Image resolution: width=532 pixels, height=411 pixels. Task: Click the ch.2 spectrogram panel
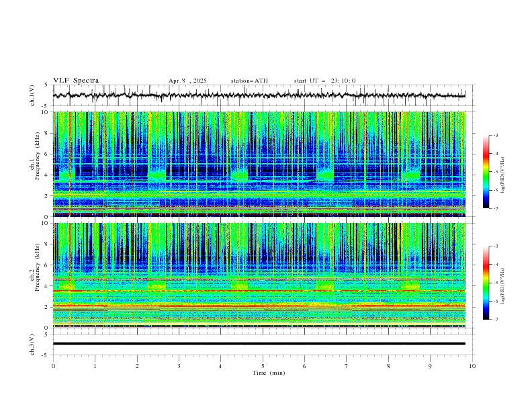click(x=259, y=275)
